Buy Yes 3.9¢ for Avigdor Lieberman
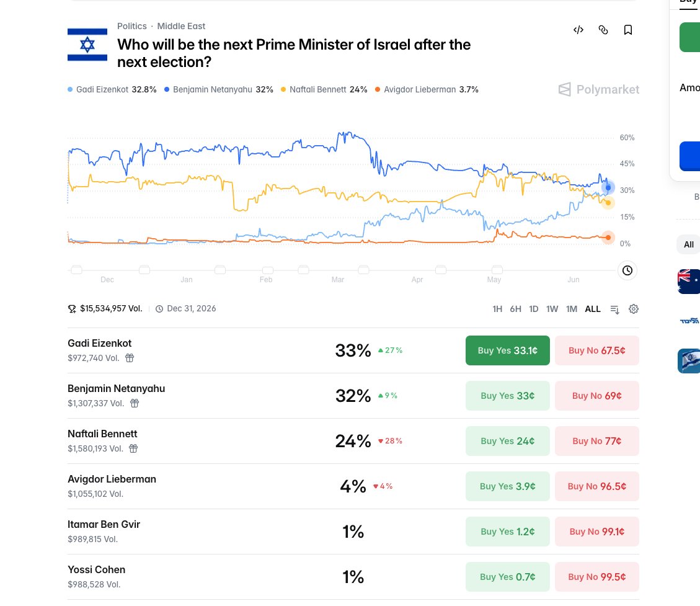The height and width of the screenshot is (606, 700). tap(508, 486)
